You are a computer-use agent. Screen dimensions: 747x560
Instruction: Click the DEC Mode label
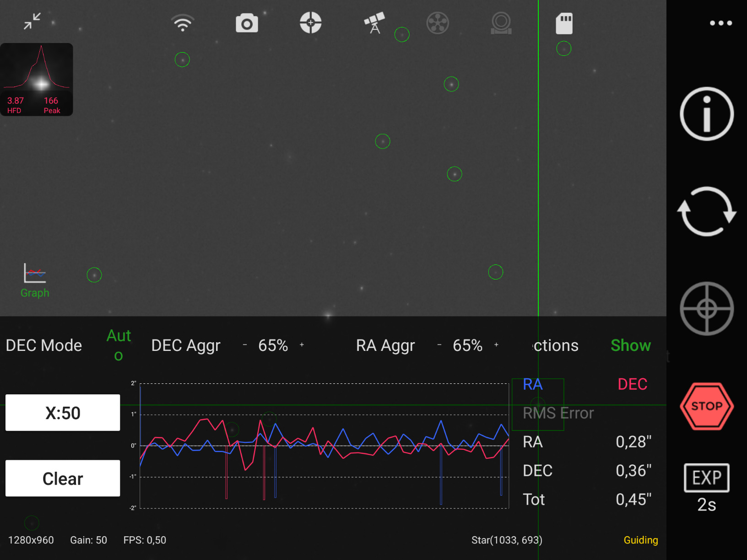click(x=44, y=345)
